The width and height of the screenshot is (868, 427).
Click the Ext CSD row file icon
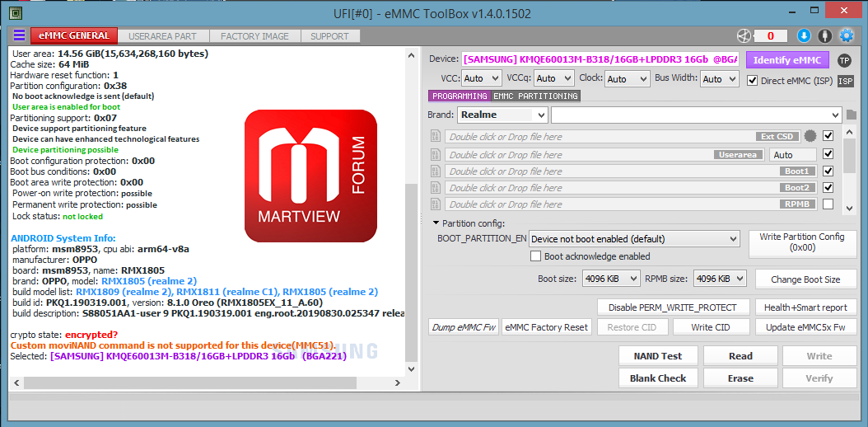[x=435, y=136]
